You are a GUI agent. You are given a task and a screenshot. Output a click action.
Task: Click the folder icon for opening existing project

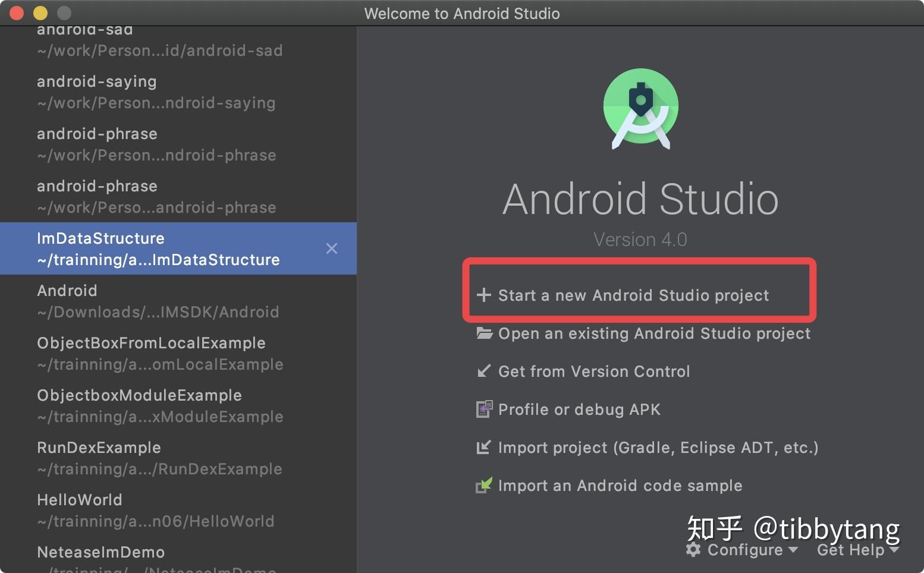click(483, 333)
